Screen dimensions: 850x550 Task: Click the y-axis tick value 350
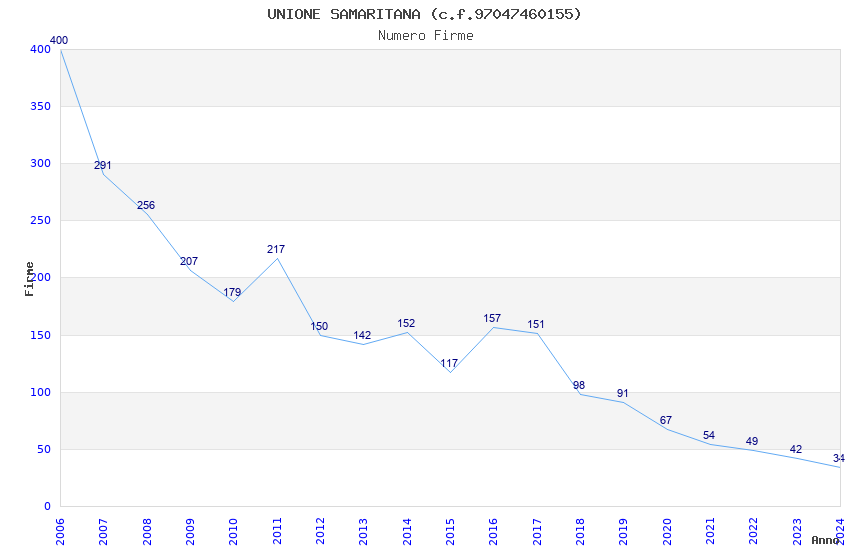[x=40, y=106]
